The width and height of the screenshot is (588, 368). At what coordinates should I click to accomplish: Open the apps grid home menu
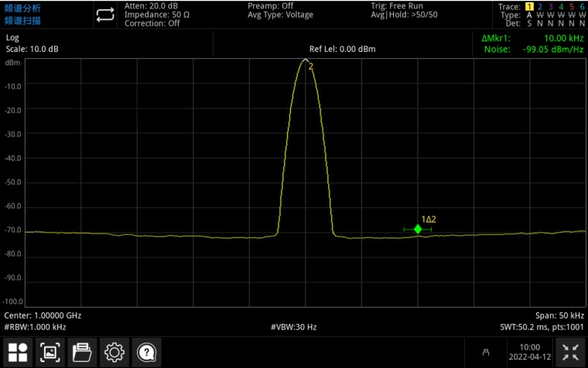pyautogui.click(x=19, y=353)
